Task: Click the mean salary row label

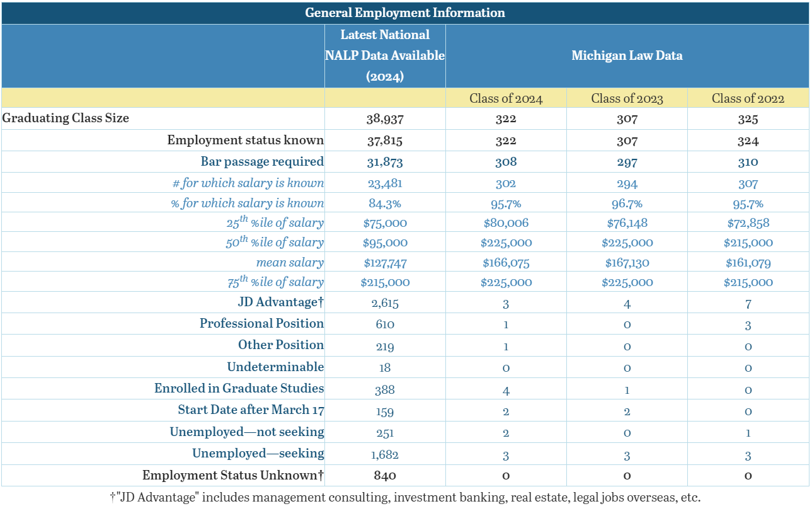Action: coord(290,262)
